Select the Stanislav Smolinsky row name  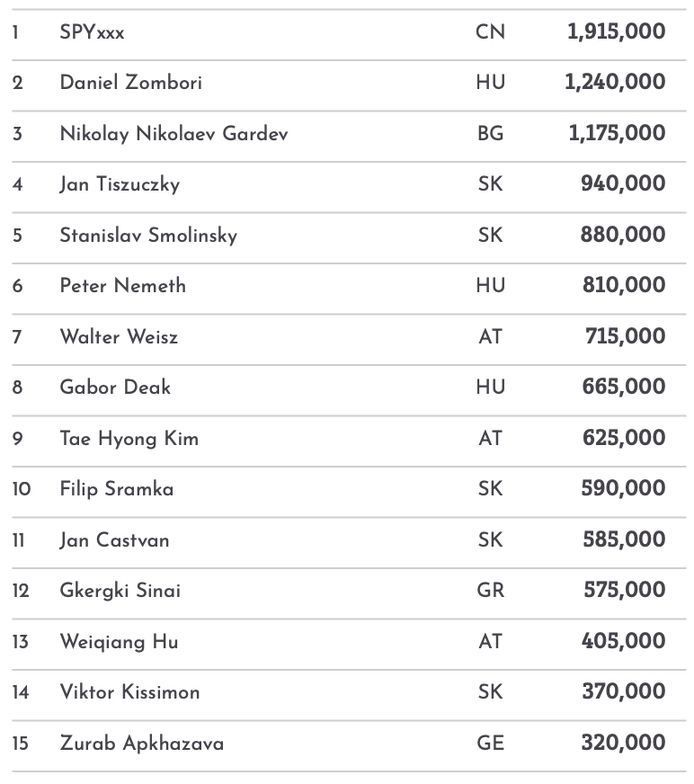click(x=148, y=236)
